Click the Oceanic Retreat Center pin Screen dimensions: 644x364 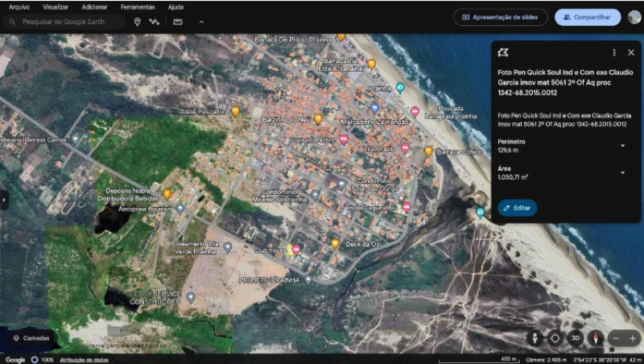point(75,139)
